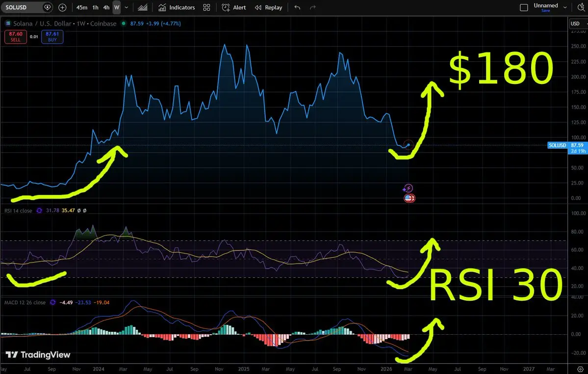Expand the Unnamed layout dropdown chevron

click(x=565, y=7)
